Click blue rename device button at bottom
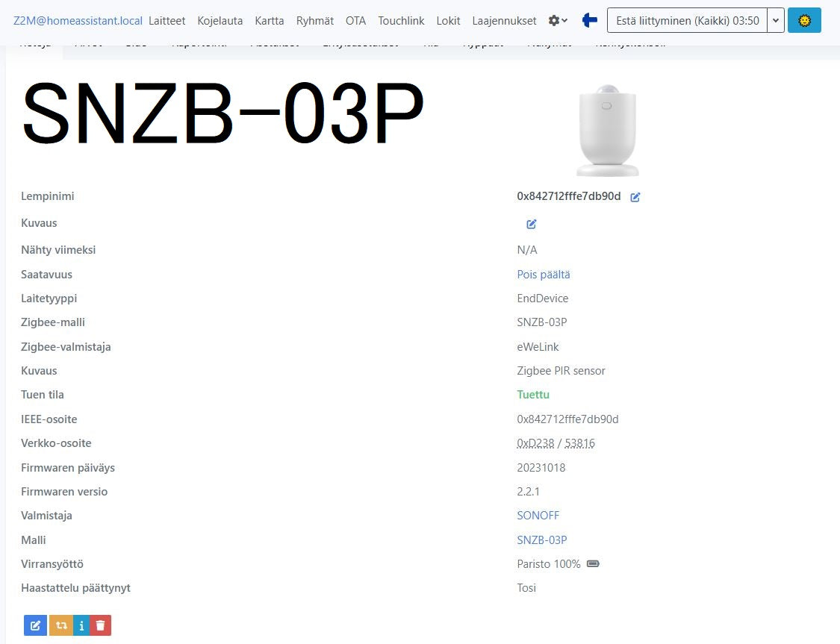Screen dimensions: 840x644 [35, 625]
